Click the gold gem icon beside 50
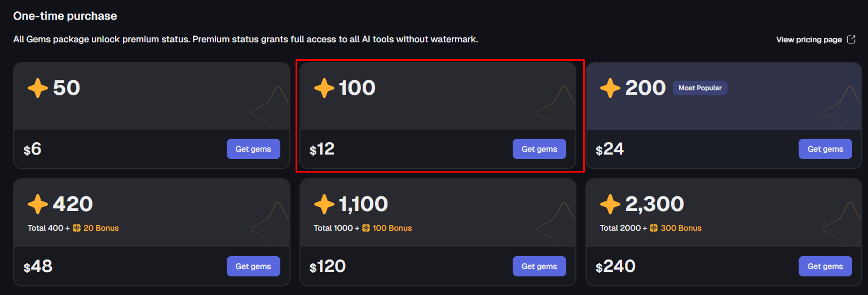This screenshot has height=295, width=868. click(38, 88)
